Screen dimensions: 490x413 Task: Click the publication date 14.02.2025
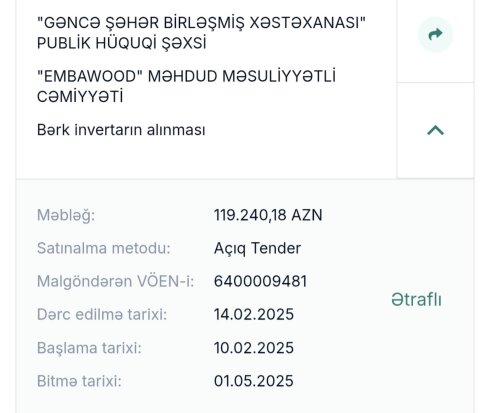click(x=254, y=314)
